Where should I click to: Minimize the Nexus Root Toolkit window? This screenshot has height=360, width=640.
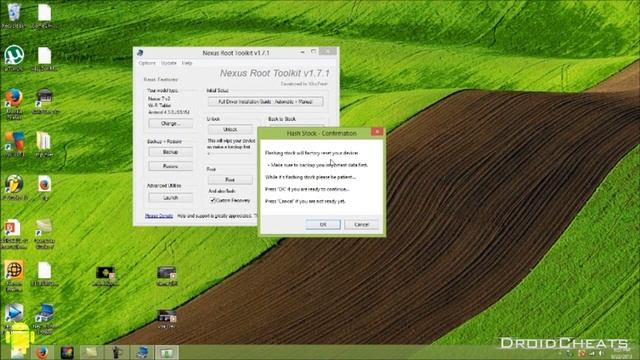(x=302, y=52)
